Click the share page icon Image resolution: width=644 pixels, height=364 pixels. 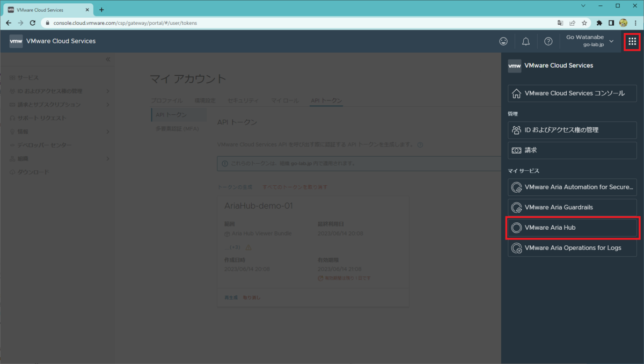pyautogui.click(x=573, y=23)
